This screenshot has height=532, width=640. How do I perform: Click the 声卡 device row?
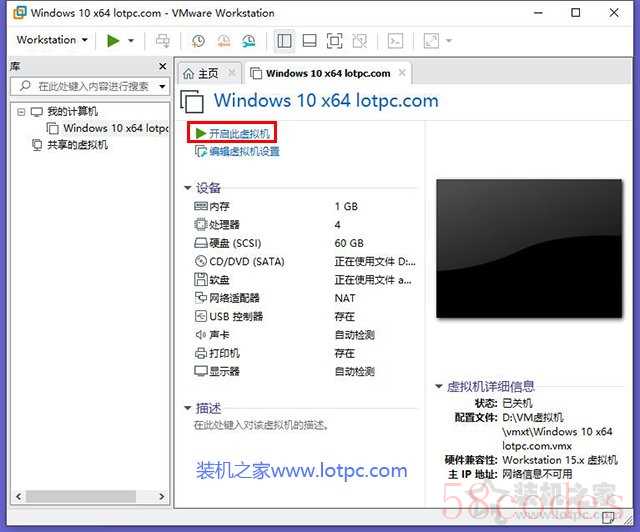[x=304, y=335]
